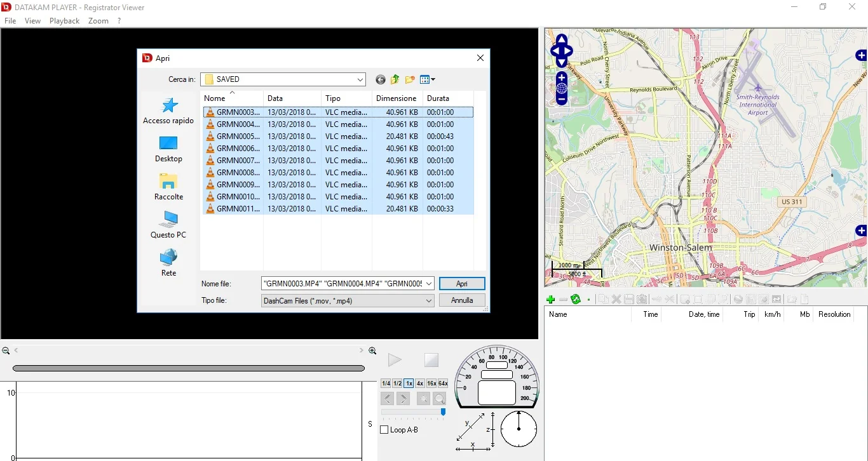Zoom in the map with the plus icon
Screen dimensions: 868x461
(x=562, y=77)
